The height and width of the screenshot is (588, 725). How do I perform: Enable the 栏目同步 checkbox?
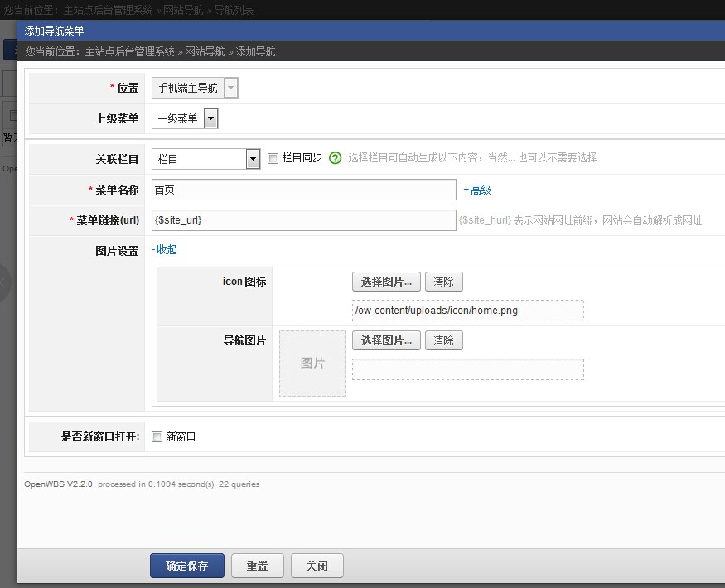pos(273,159)
